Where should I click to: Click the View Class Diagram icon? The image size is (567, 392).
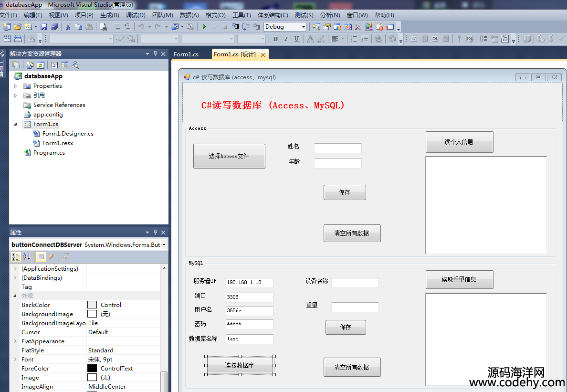pyautogui.click(x=75, y=65)
